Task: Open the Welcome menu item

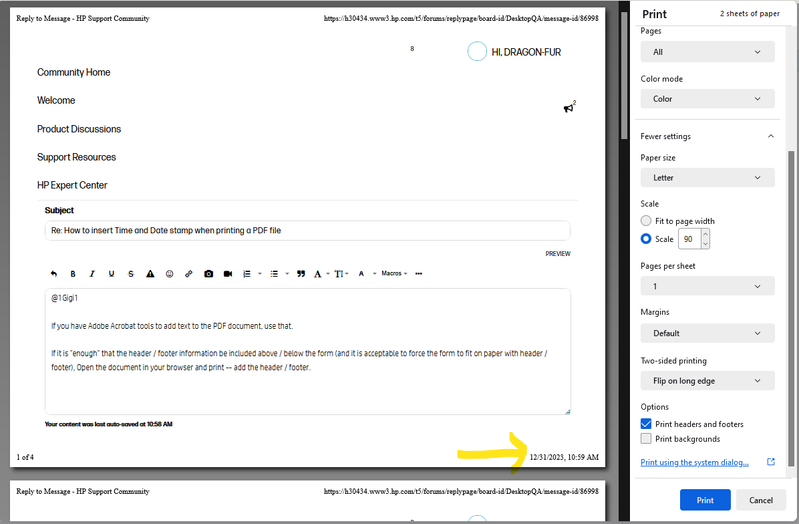Action: [x=56, y=100]
